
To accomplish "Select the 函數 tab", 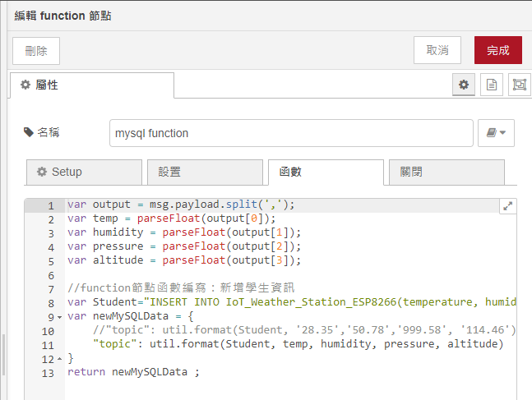I will [x=325, y=172].
